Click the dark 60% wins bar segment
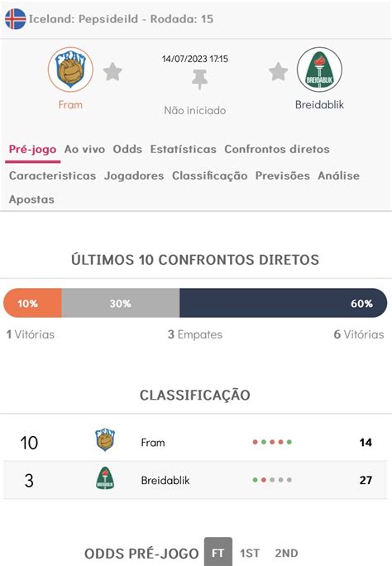Viewport: 392px width, 566px height. pyautogui.click(x=284, y=303)
